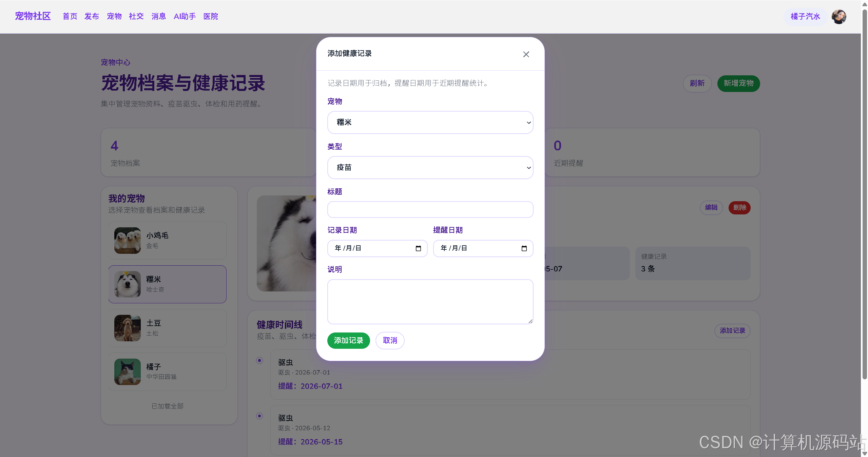Click reminder text 提醒：2026-07-01
Image resolution: width=868 pixels, height=457 pixels.
310,386
